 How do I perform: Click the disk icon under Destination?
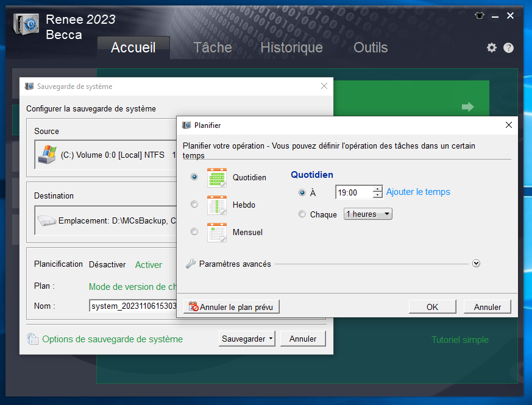coord(46,219)
